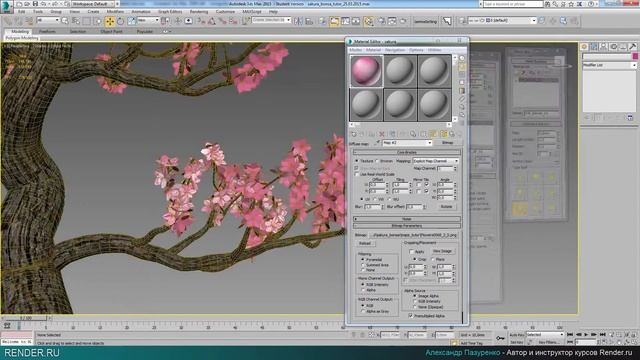Expand the Modifier List dropdown
This screenshot has height=360, width=640.
(609, 65)
